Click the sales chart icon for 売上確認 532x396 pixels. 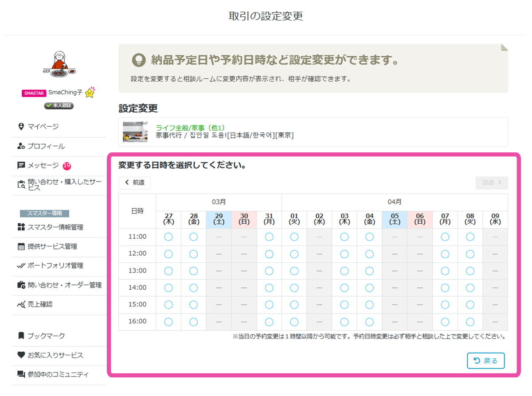tap(21, 304)
